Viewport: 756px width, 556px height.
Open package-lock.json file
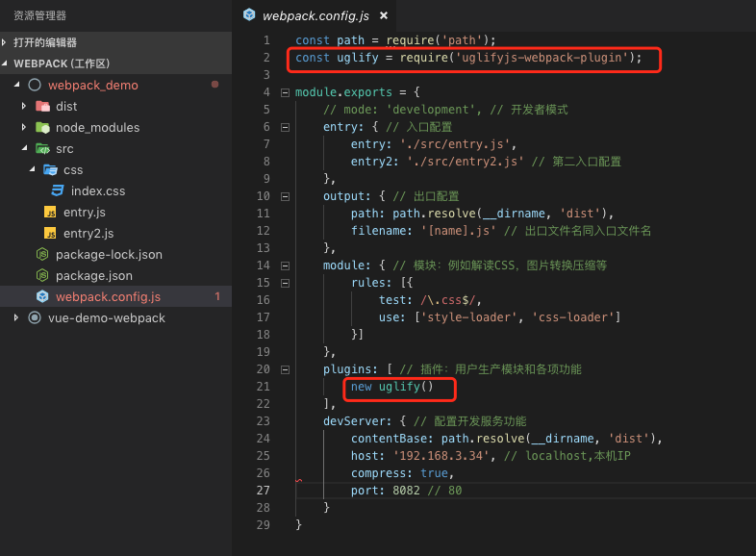tap(109, 255)
